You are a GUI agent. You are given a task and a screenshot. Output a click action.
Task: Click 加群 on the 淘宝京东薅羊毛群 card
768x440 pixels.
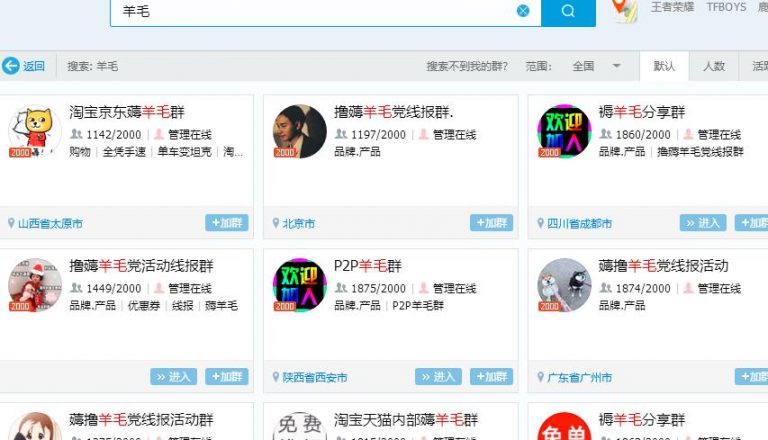coord(227,223)
